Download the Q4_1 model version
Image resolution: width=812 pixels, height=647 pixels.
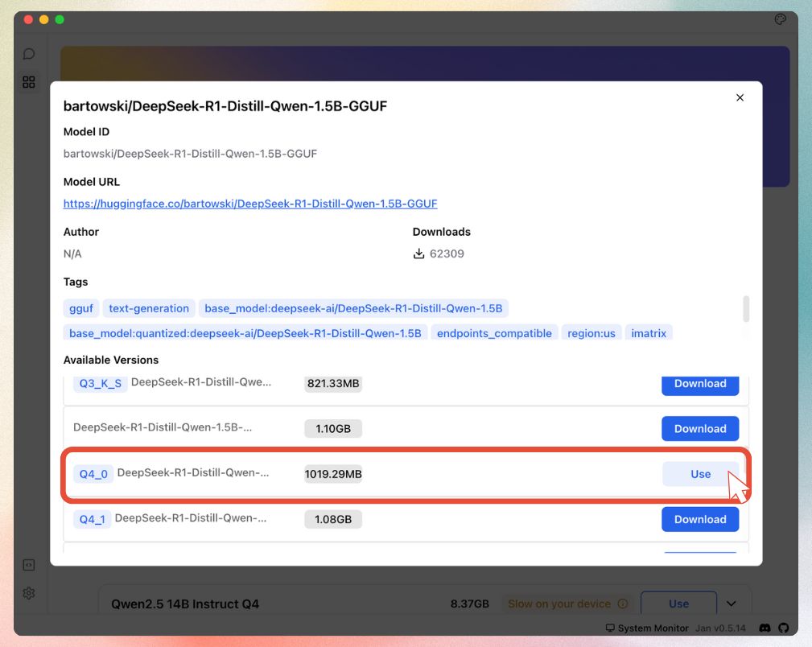pyautogui.click(x=700, y=519)
